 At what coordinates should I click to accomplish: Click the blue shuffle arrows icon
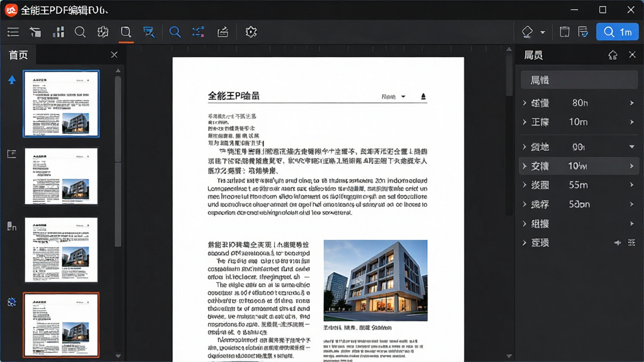tap(198, 32)
